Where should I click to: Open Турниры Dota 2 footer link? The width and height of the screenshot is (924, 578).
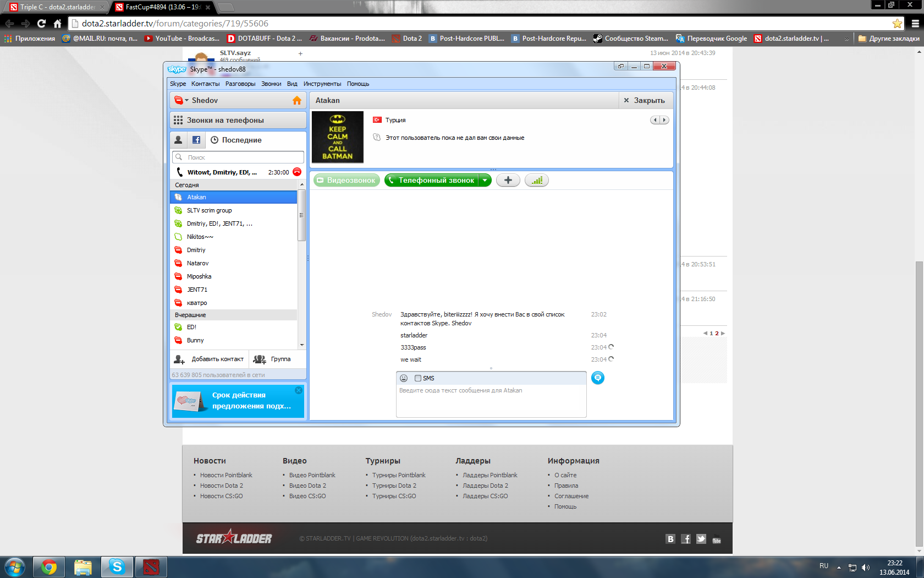point(394,486)
